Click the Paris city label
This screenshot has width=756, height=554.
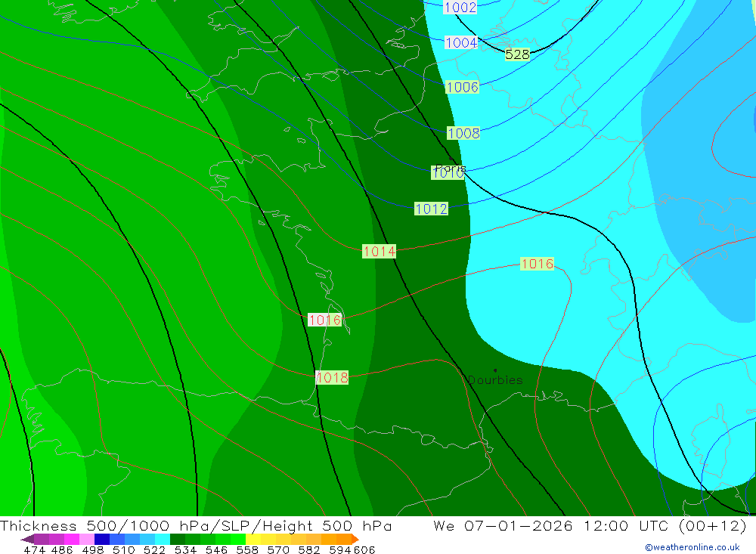(x=451, y=169)
